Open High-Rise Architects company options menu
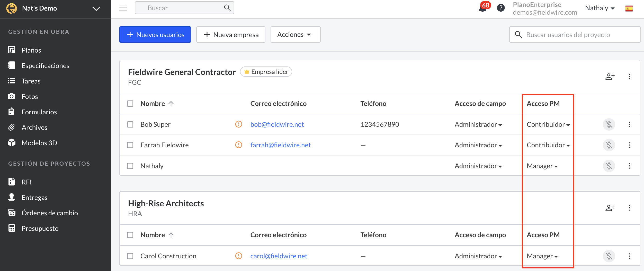This screenshot has height=271, width=644. pos(629,208)
